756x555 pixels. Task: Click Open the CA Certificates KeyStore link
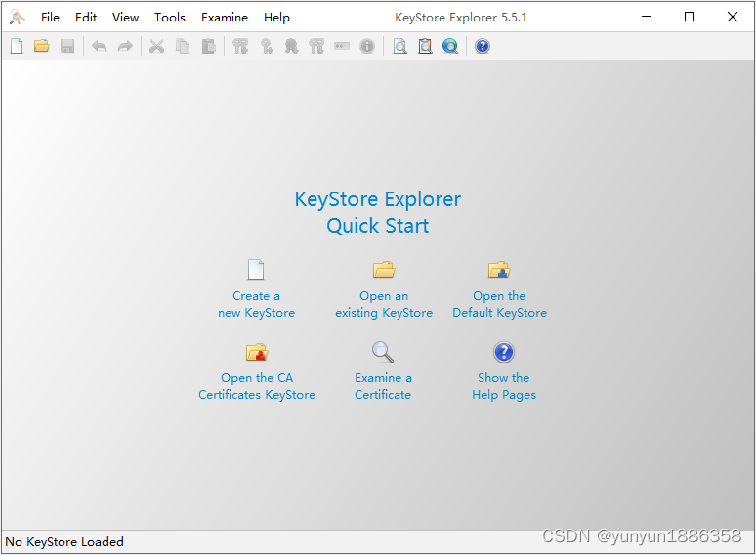(257, 386)
